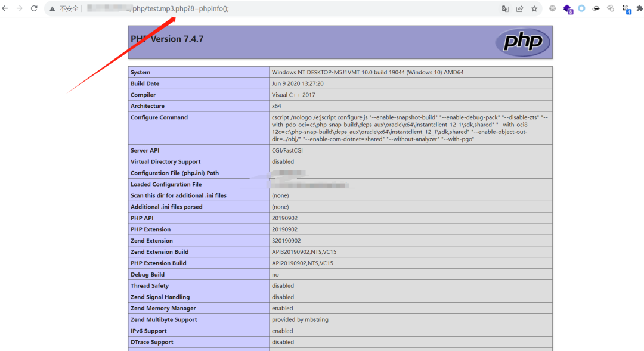Select the Thread Safety label
Image resolution: width=644 pixels, height=351 pixels.
point(150,285)
